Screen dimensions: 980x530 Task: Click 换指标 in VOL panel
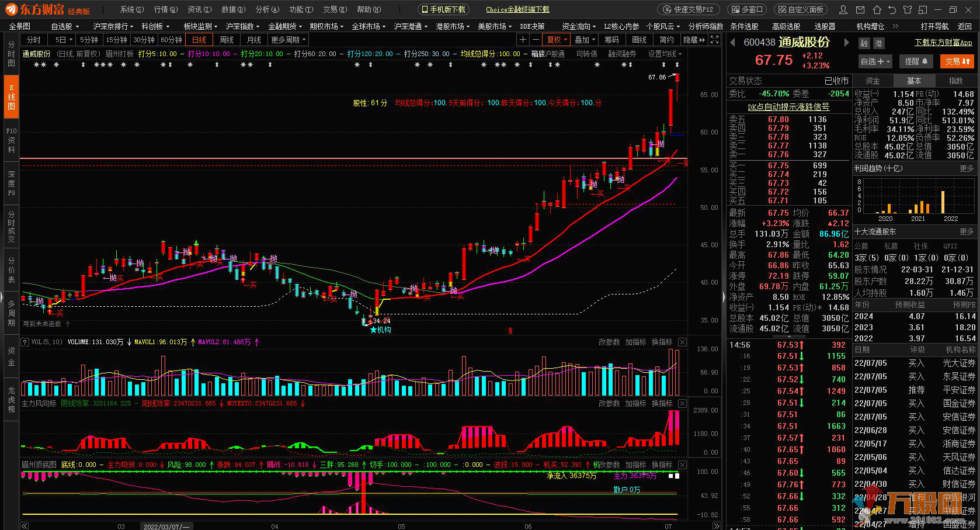pyautogui.click(x=662, y=342)
